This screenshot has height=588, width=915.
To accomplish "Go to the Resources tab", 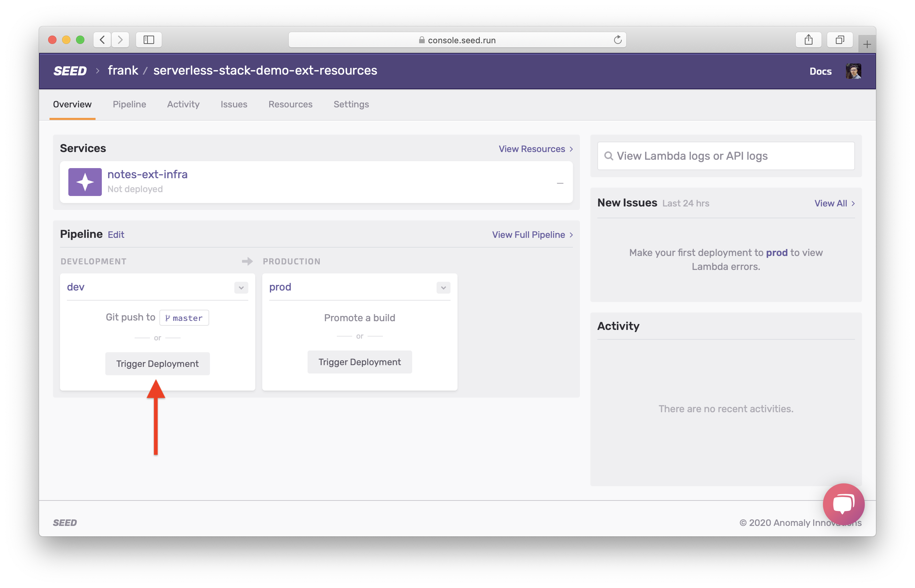I will coord(290,104).
